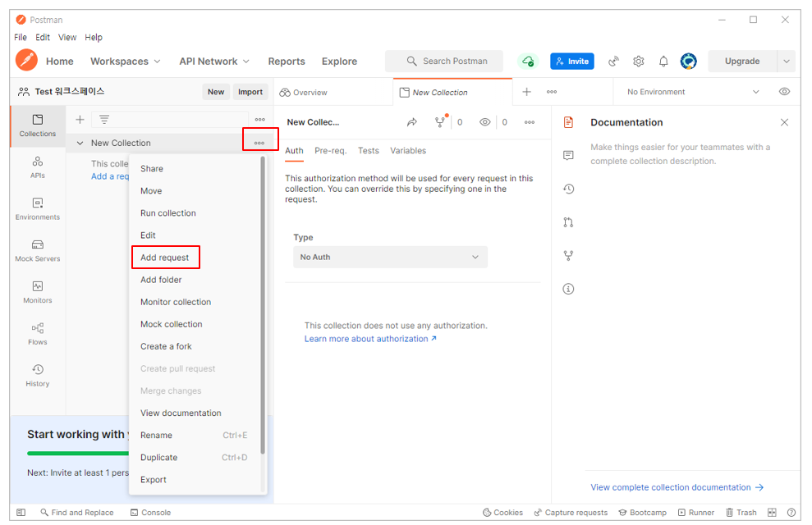Switch to the Overview tab
This screenshot has width=812, height=525.
tap(304, 92)
